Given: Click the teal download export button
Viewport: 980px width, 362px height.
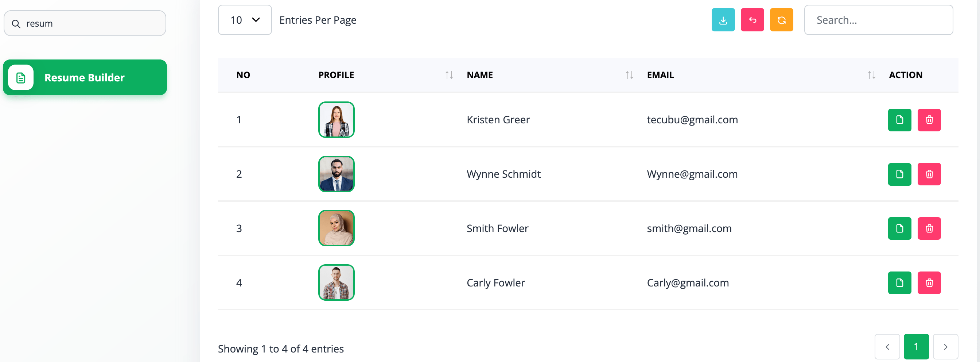Looking at the screenshot, I should [x=723, y=20].
